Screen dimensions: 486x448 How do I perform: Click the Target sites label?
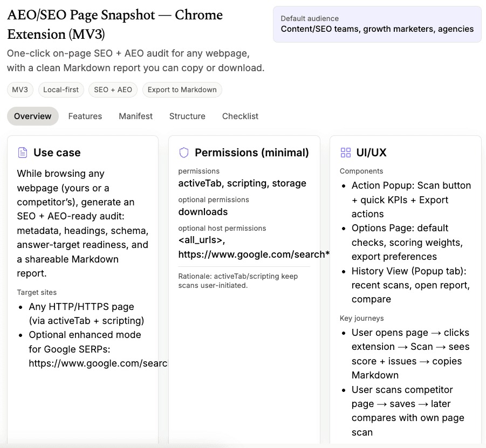click(37, 293)
